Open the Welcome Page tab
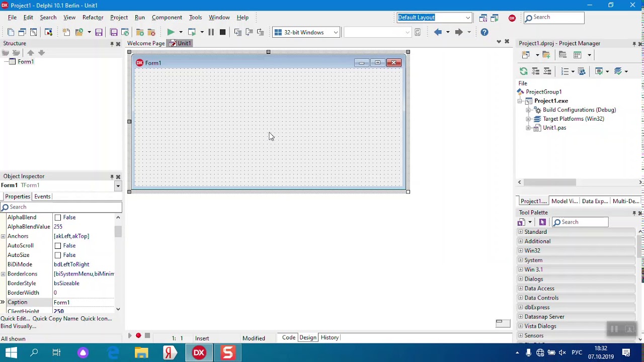This screenshot has height=362, width=644. coord(146,43)
